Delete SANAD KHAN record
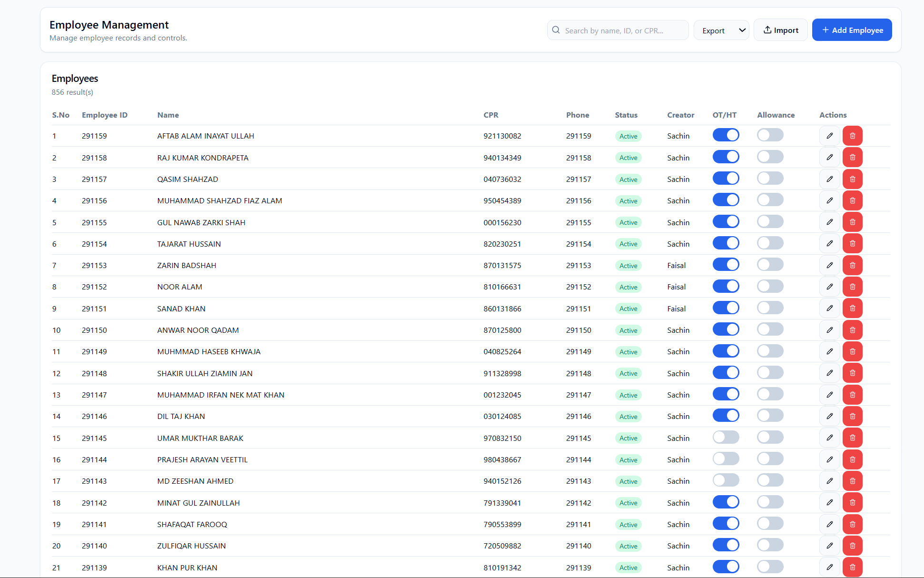 pyautogui.click(x=852, y=308)
